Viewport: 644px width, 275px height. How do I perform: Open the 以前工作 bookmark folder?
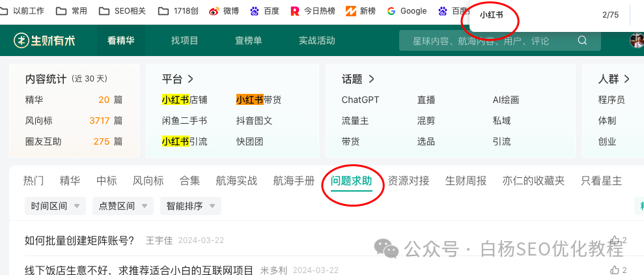(x=22, y=11)
